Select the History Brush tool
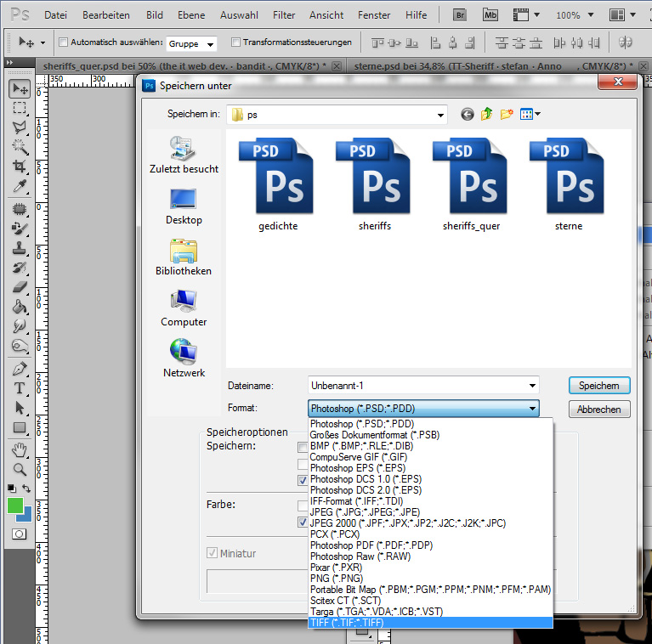This screenshot has width=652, height=644. (x=20, y=268)
